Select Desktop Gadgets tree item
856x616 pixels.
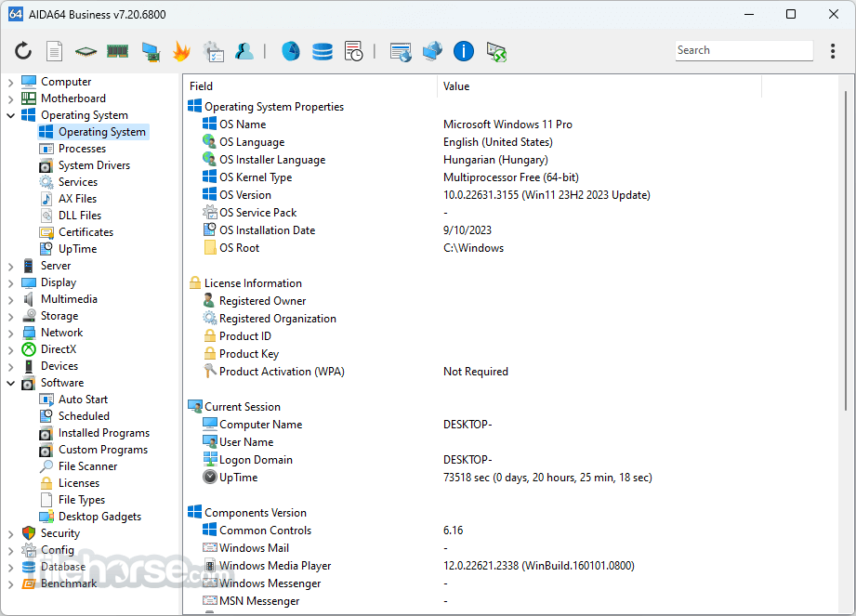click(99, 517)
